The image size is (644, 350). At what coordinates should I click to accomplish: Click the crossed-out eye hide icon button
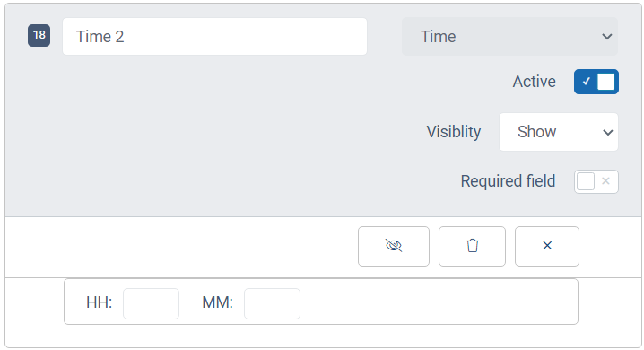coord(394,246)
